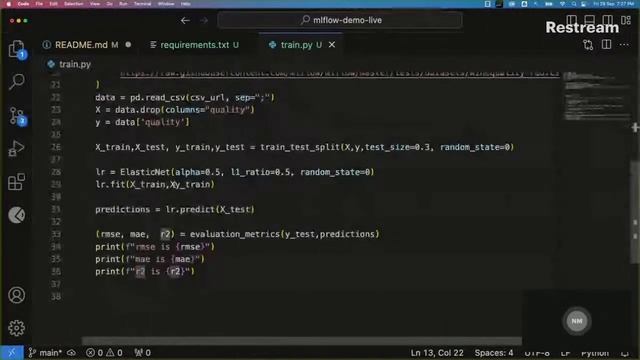Viewport: 640px width, 360px height.
Task: Open the editor More Actions menu
Action: [624, 44]
